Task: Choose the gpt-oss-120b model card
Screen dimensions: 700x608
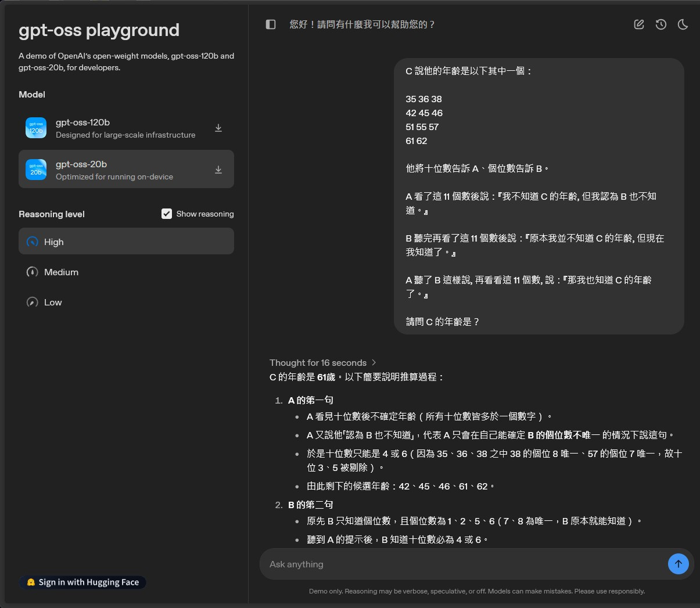Action: 126,128
